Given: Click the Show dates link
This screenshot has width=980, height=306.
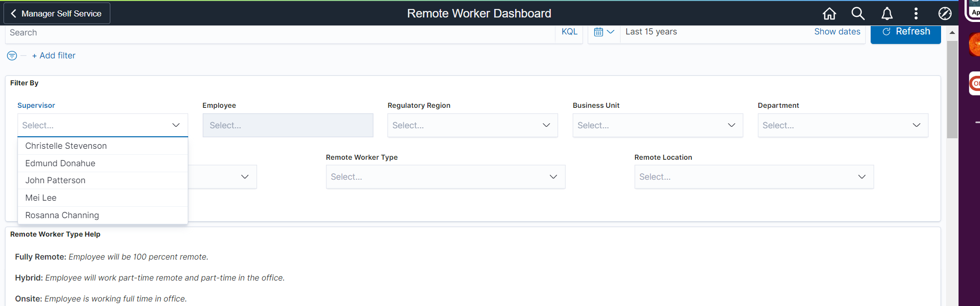Looking at the screenshot, I should (x=837, y=31).
